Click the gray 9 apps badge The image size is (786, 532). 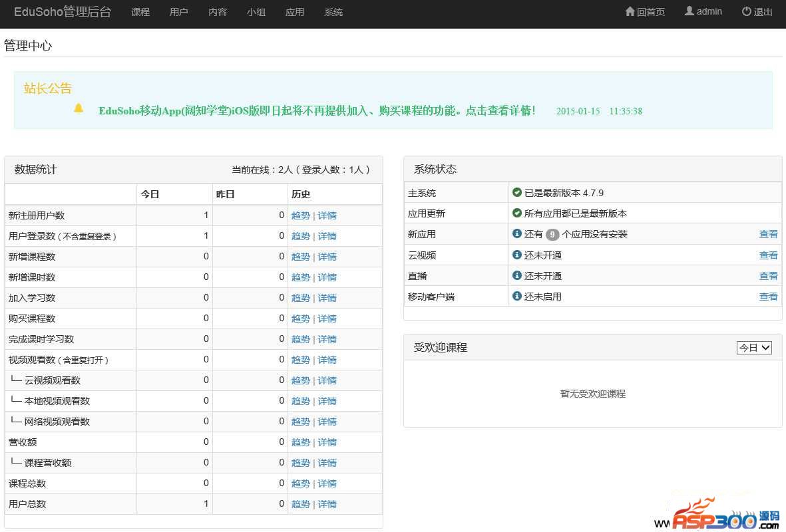552,234
